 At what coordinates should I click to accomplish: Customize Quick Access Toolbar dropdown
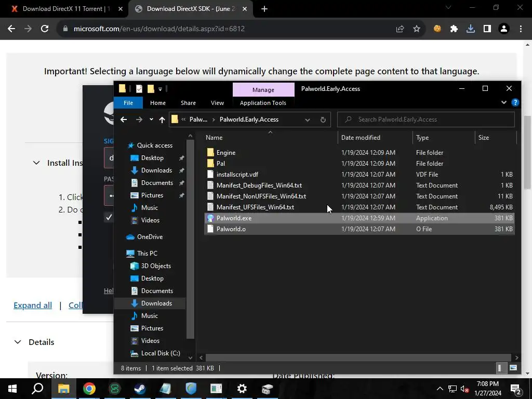pyautogui.click(x=161, y=89)
